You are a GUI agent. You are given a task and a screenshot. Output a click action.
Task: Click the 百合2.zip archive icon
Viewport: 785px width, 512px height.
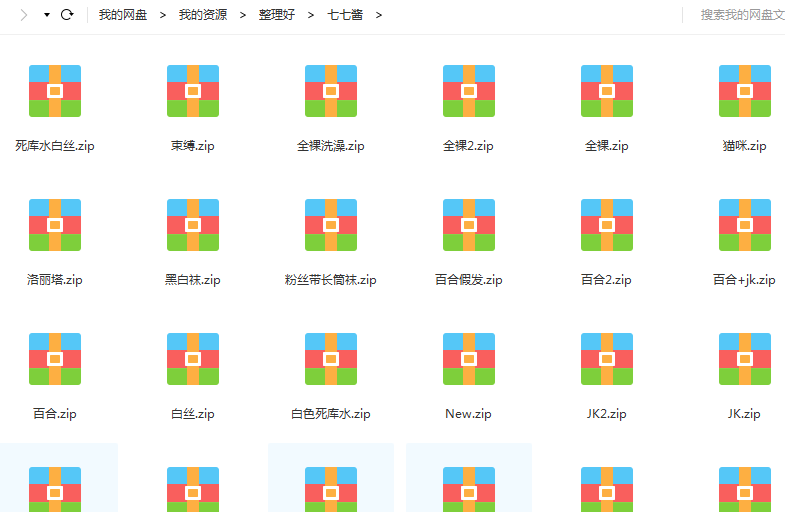pos(607,225)
